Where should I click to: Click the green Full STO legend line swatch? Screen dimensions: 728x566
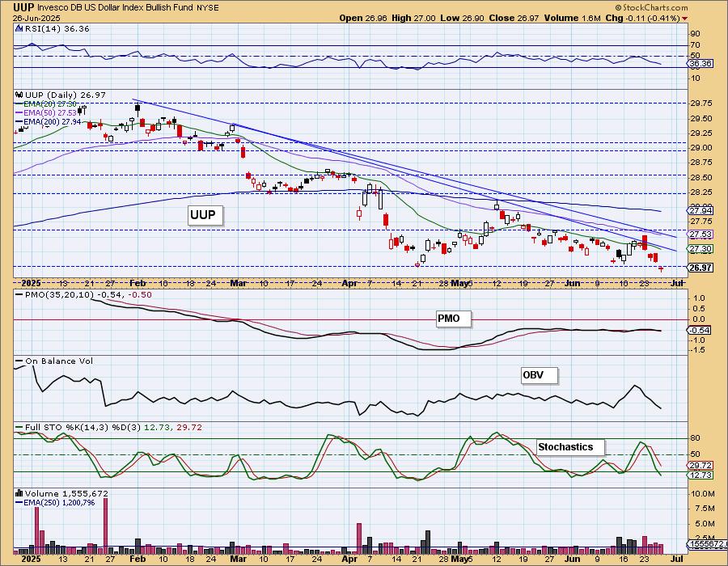pyautogui.click(x=19, y=428)
